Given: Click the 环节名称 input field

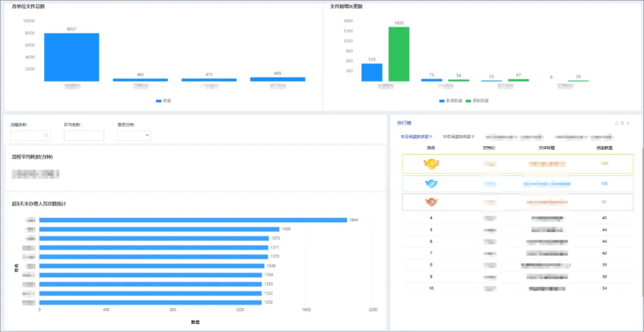Looking at the screenshot, I should click(x=84, y=136).
